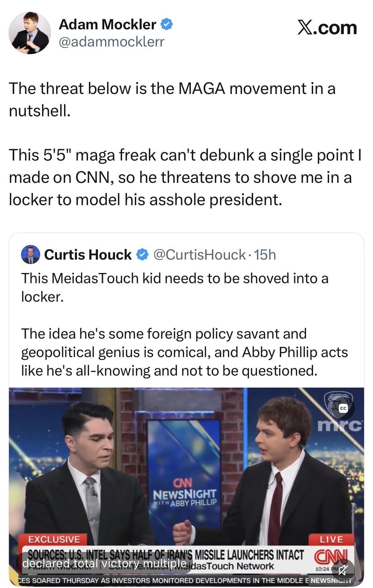This screenshot has width=373, height=588.
Task: Open Curtis Houck's small avatar
Action: [30, 255]
